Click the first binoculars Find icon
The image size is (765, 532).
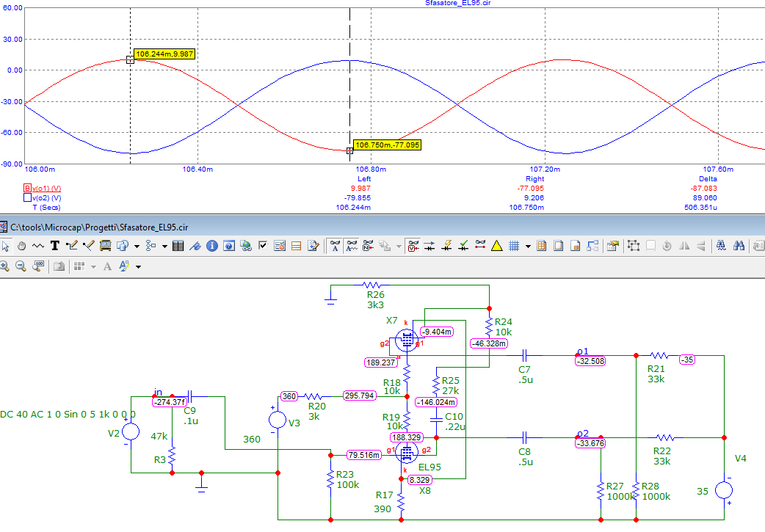[x=721, y=246]
